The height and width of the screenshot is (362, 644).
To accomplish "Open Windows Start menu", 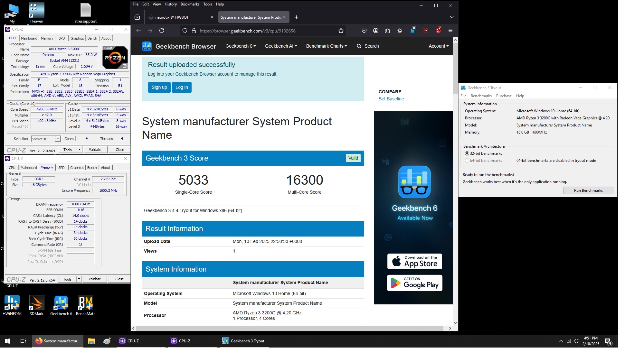I will point(8,341).
